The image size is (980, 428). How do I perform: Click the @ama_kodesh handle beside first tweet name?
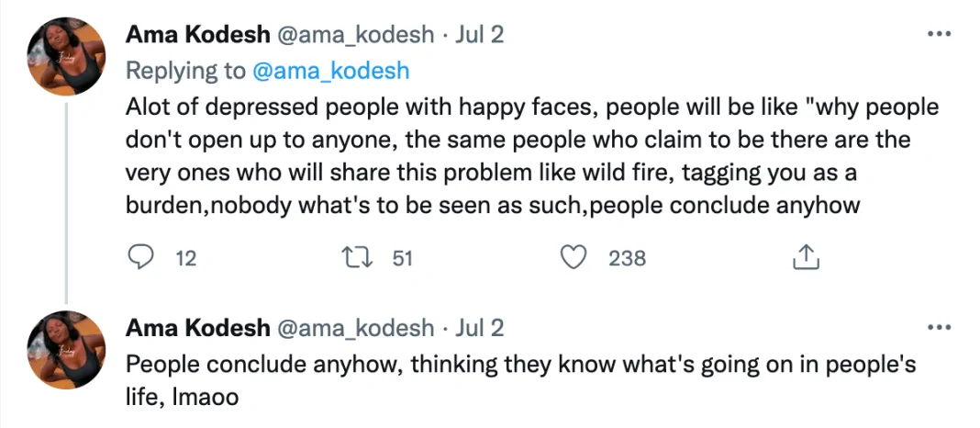356,35
